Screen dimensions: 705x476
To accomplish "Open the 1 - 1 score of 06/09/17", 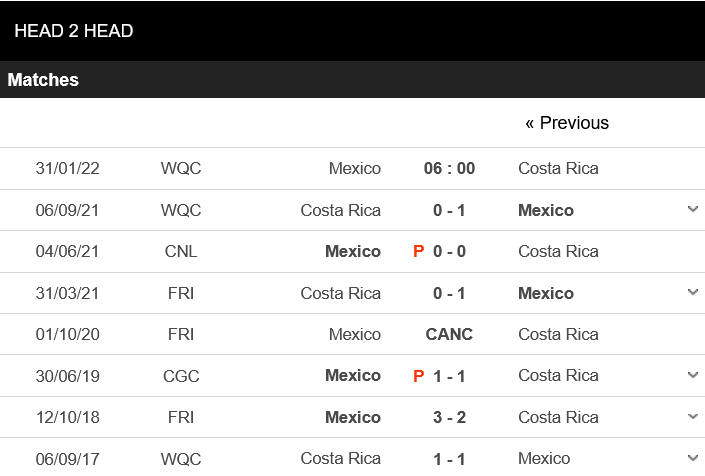I will (449, 458).
